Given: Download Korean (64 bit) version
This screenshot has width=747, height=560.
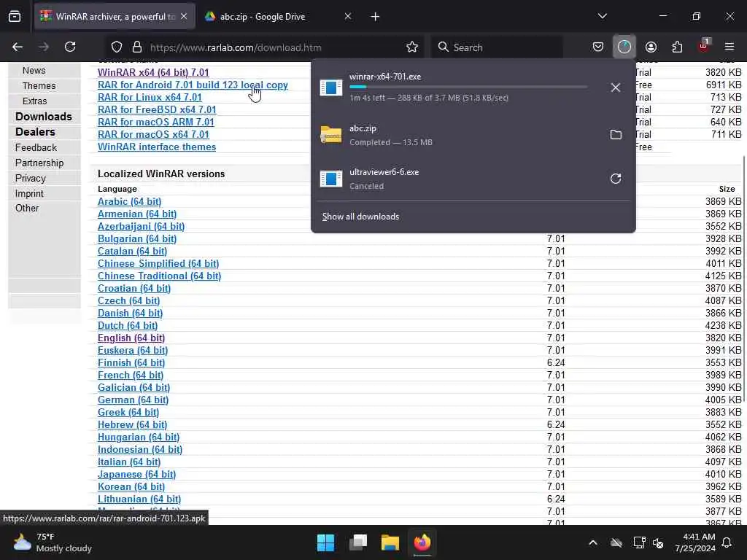Looking at the screenshot, I should 131,486.
